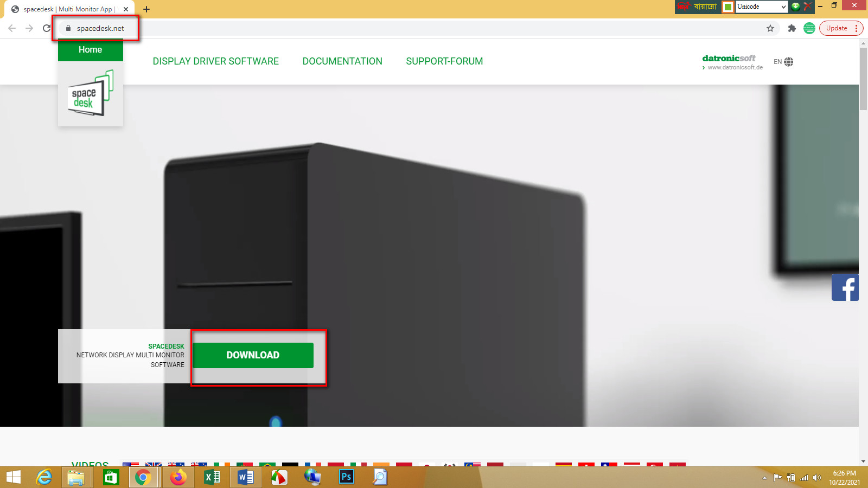Open Photoshop from the taskbar
868x488 pixels.
point(346,477)
